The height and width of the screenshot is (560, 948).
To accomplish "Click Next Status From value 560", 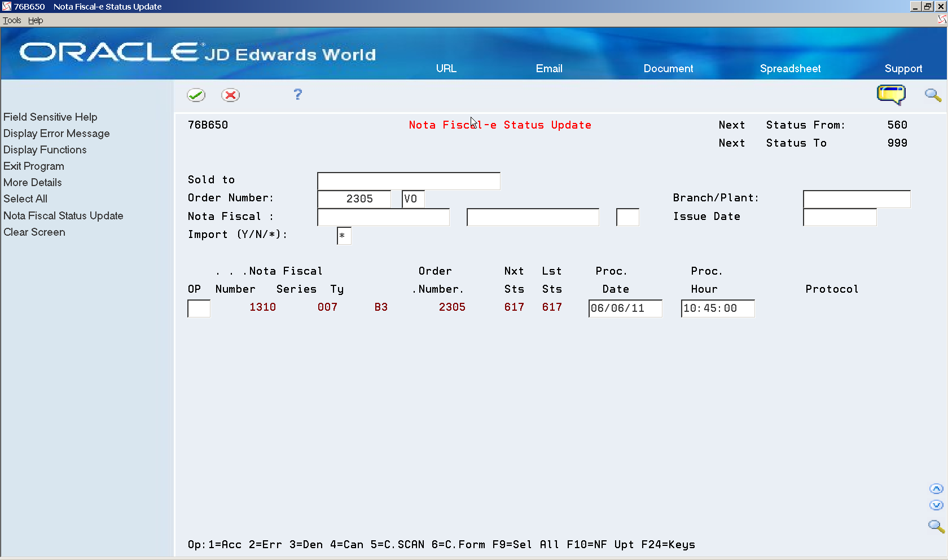I will tap(897, 125).
